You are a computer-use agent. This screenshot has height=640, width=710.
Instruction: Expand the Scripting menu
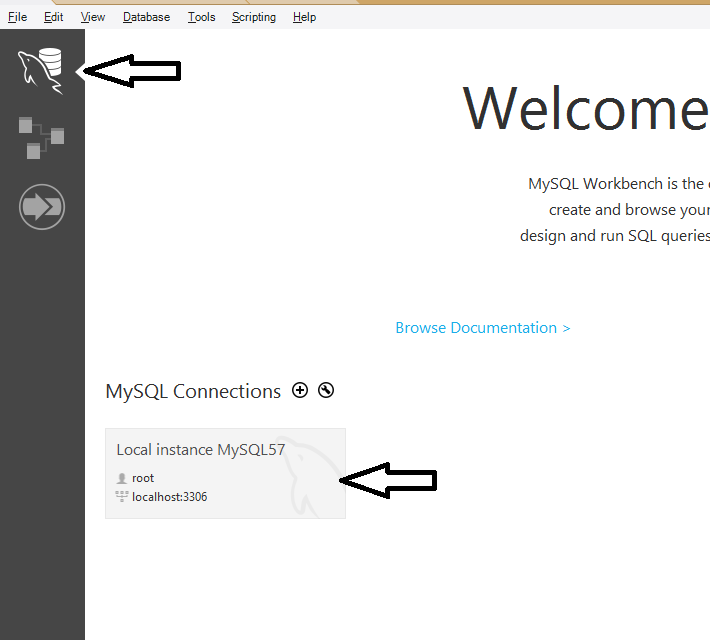coord(253,17)
